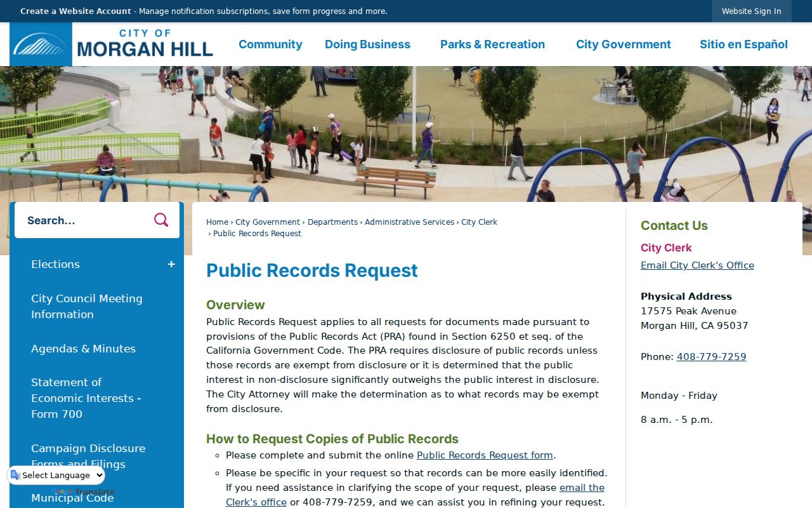Click the magnifying glass search icon
812x508 pixels.
(x=161, y=220)
